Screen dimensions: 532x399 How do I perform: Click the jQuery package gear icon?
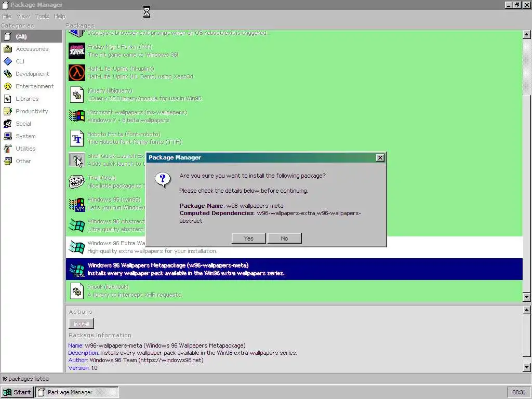[x=77, y=95]
